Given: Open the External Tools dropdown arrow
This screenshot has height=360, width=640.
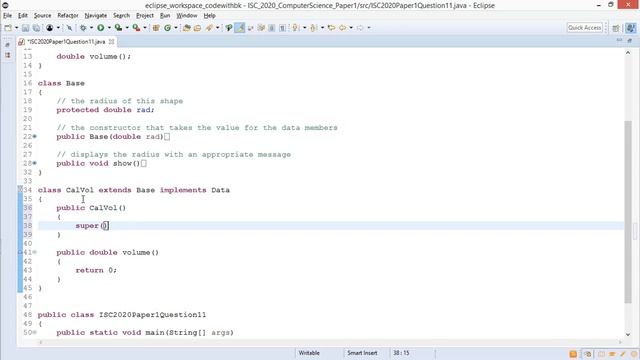Looking at the screenshot, I should pyautogui.click(x=145, y=28).
